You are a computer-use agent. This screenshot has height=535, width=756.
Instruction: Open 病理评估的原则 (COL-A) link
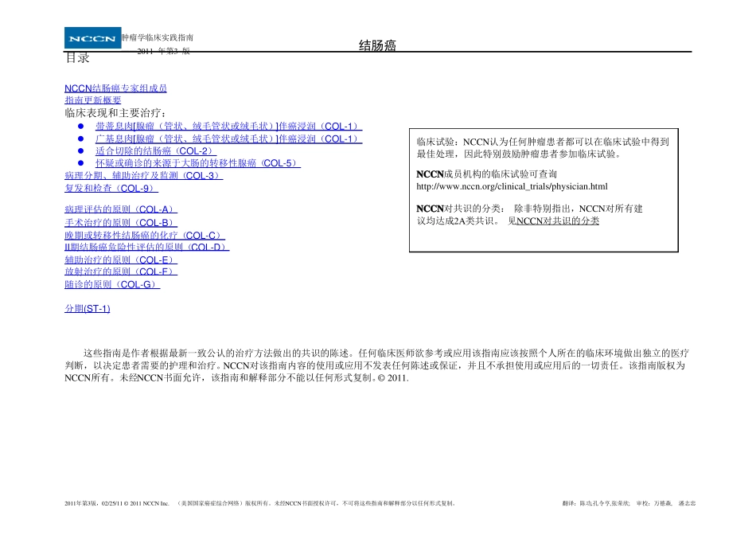click(x=121, y=209)
